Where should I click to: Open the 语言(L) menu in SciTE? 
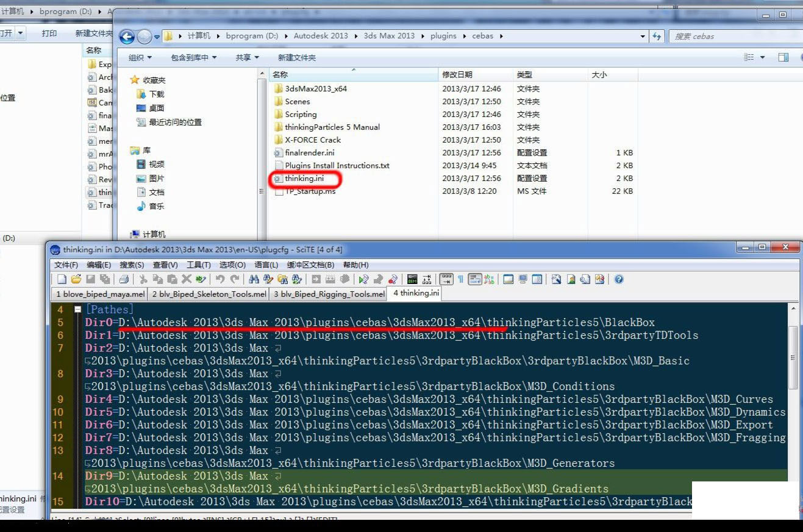[x=266, y=264]
